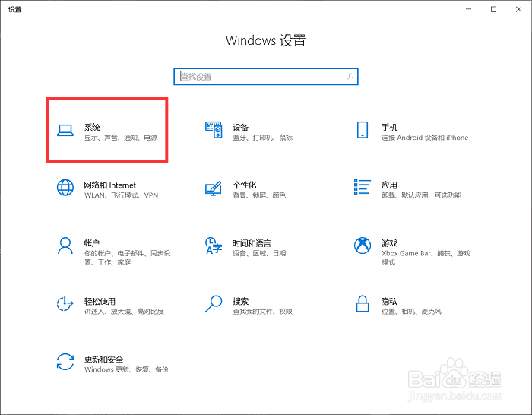Image resolution: width=532 pixels, height=415 pixels.
Task: Open the 个性化 settings title
Action: coord(244,185)
